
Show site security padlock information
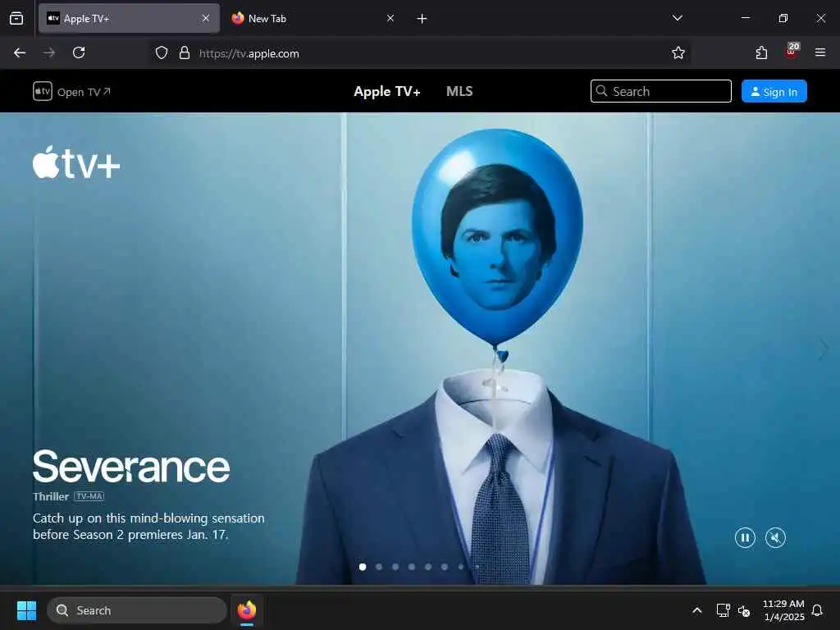coord(185,53)
